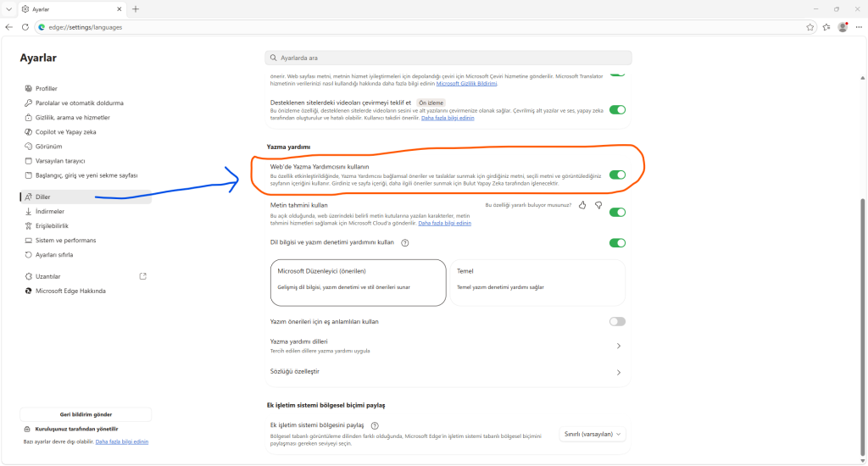The width and height of the screenshot is (868, 466).
Task: Turn off Metin tahmini kullan switch
Action: click(x=617, y=212)
